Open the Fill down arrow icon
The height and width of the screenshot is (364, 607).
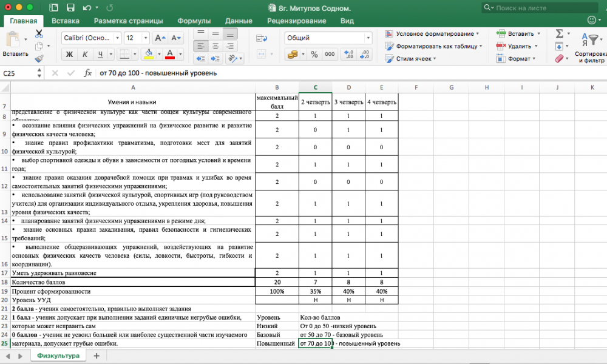tap(559, 47)
